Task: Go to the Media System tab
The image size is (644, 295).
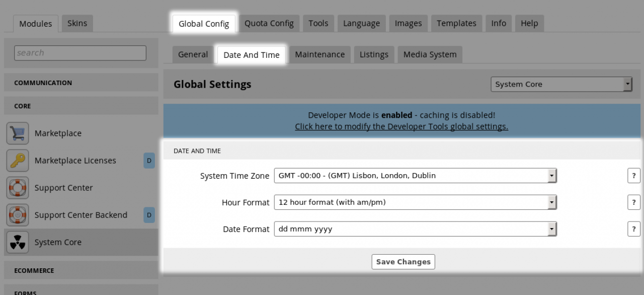Action: pos(430,54)
